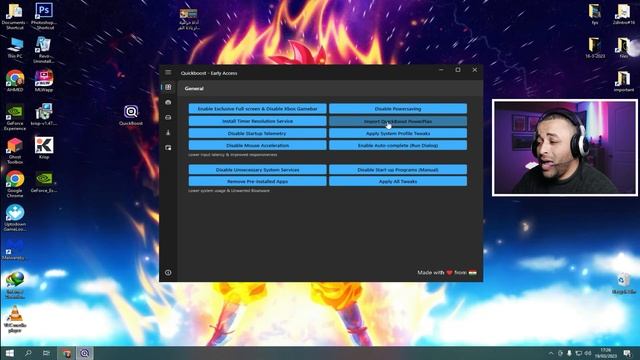Open the notification center icon in taskbar
The height and width of the screenshot is (360, 640).
point(627,353)
